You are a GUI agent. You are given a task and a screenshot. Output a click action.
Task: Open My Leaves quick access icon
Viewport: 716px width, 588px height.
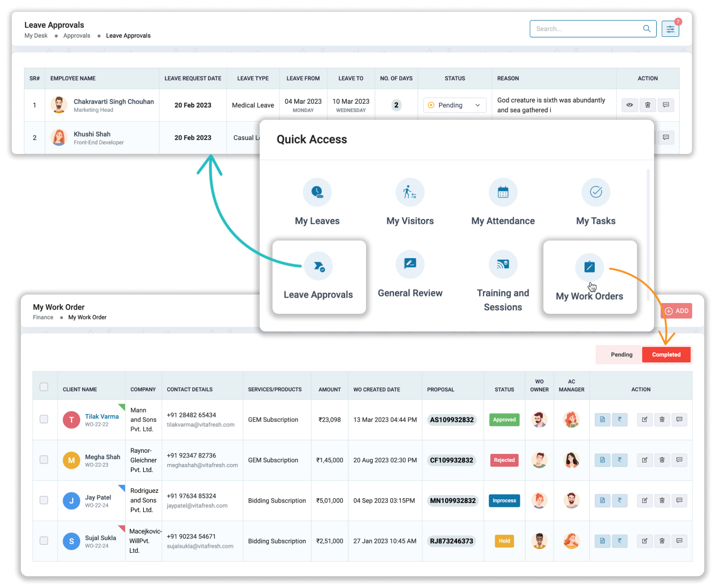coord(317,192)
